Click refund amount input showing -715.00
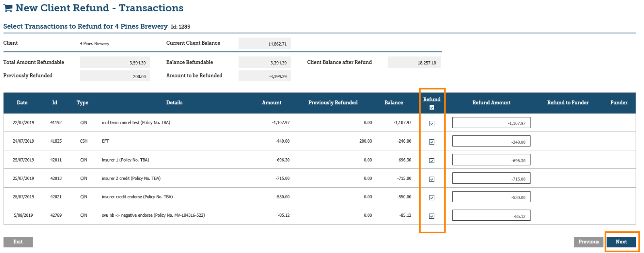The height and width of the screenshot is (253, 644). point(491,178)
